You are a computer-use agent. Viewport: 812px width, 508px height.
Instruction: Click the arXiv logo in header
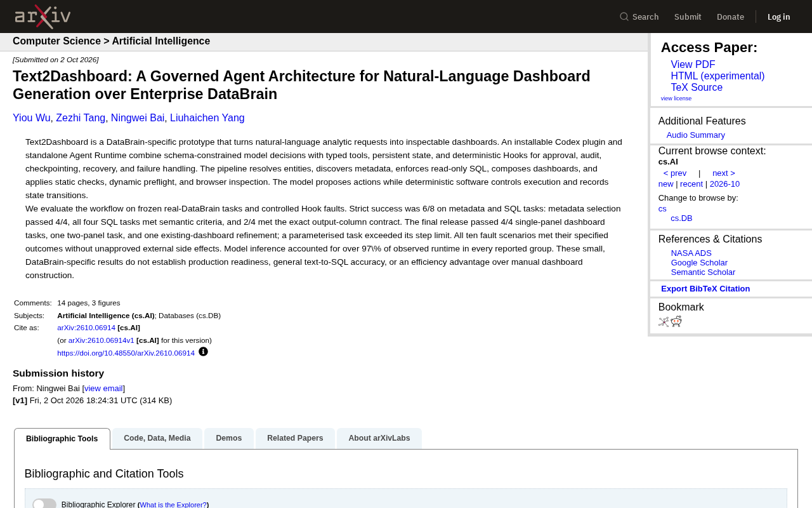(x=43, y=17)
